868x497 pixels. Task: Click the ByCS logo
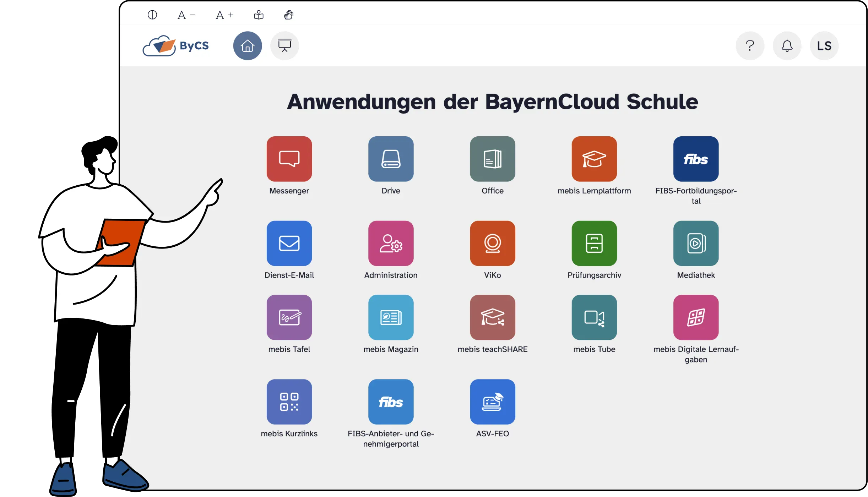tap(176, 46)
